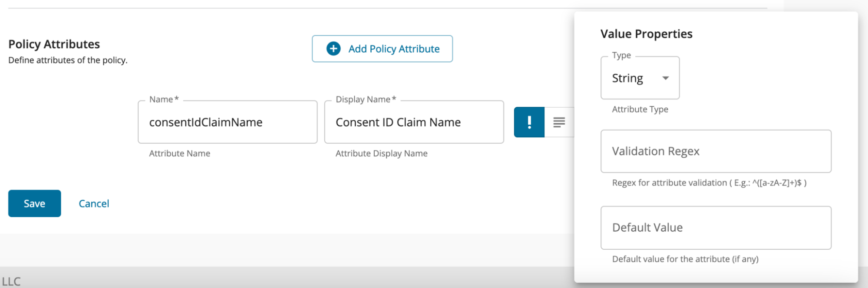Open the Type String dropdown
The image size is (868, 288).
pos(640,78)
